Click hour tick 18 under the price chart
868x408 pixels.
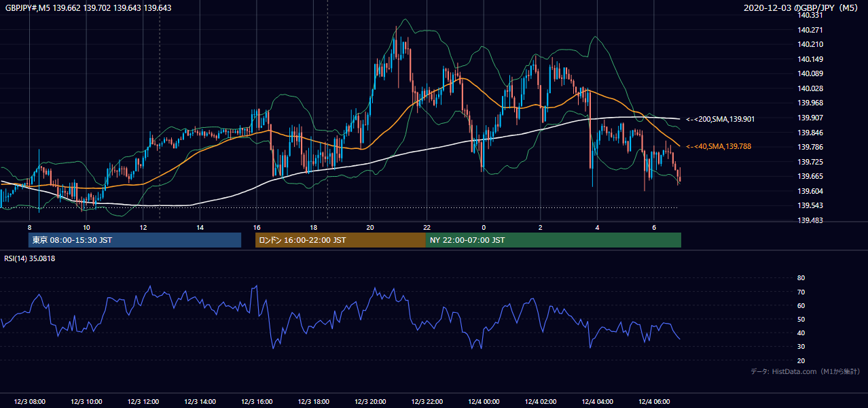pyautogui.click(x=313, y=227)
